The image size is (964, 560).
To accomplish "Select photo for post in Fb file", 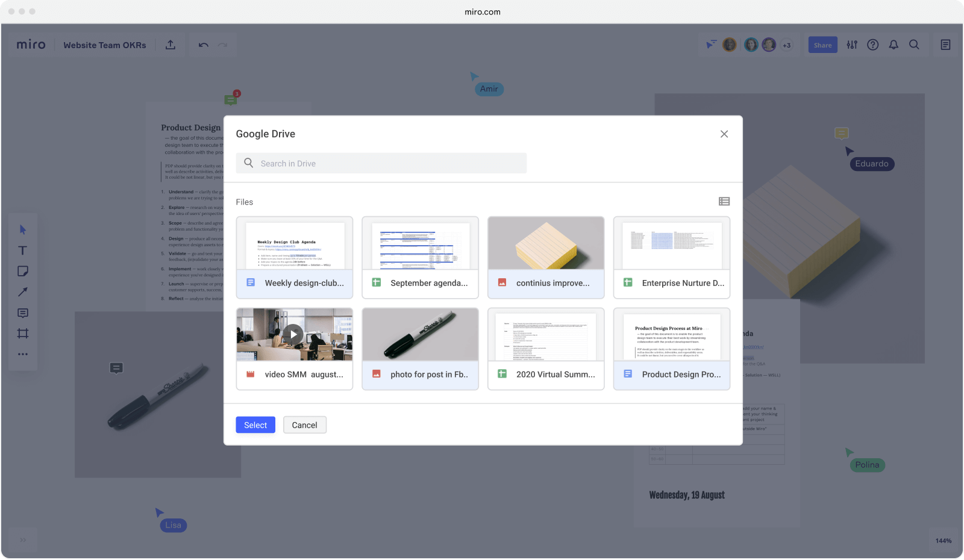I will [421, 349].
